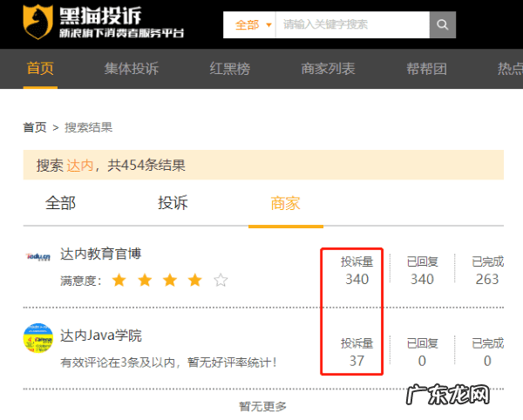Viewport: 523px width, 420px height.
Task: Click 投诉量 340 for 达内教育官博
Action: 357,271
